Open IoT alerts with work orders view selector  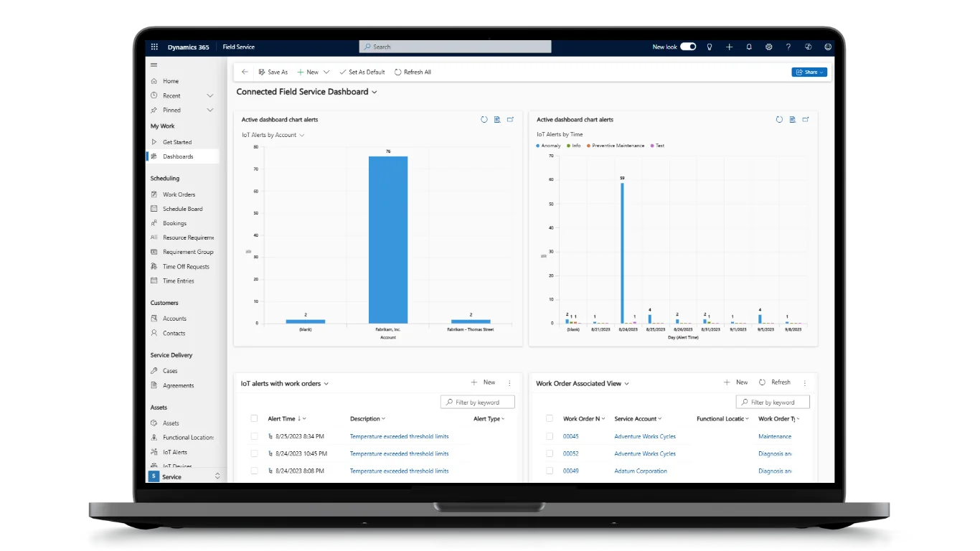point(284,384)
